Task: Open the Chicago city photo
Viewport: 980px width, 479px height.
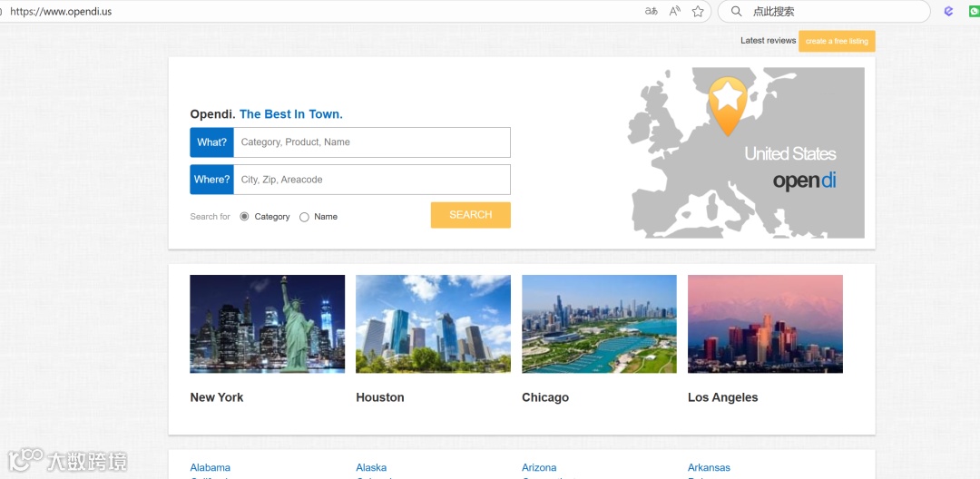Action: pyautogui.click(x=600, y=324)
